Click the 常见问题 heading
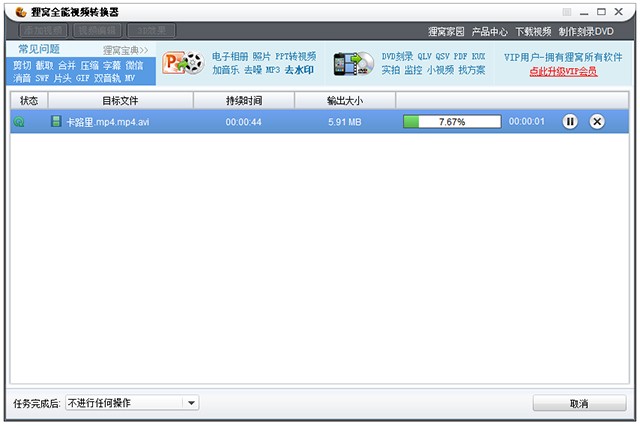This screenshot has height=426, width=640. 39,49
